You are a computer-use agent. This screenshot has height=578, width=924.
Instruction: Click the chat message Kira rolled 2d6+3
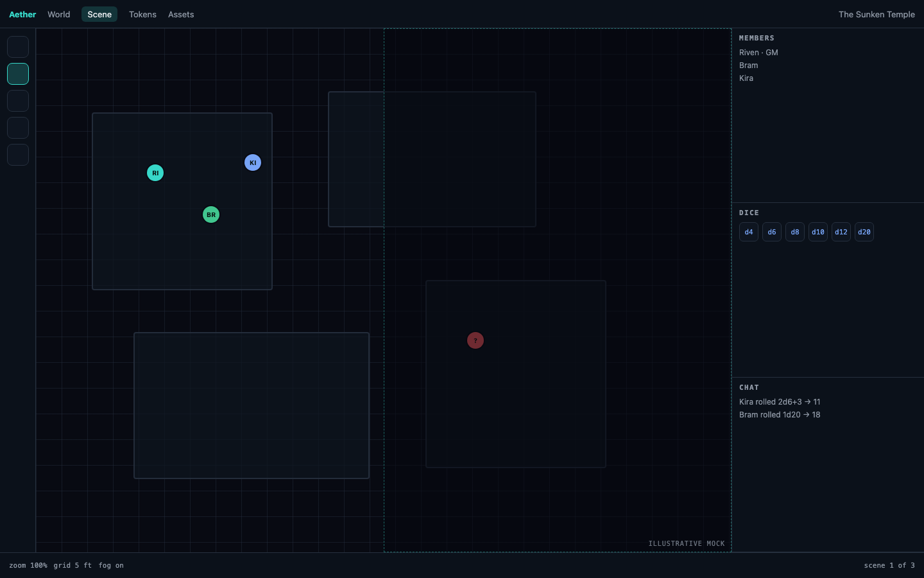pos(780,402)
